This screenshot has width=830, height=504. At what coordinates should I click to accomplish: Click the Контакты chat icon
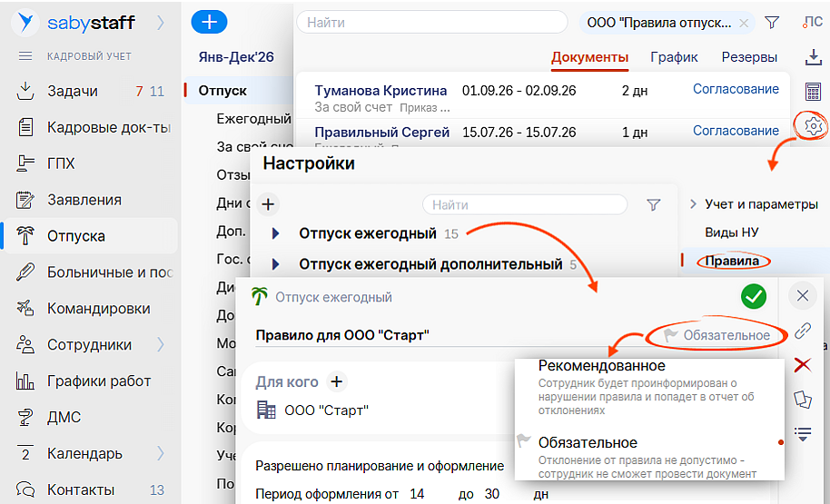point(25,489)
